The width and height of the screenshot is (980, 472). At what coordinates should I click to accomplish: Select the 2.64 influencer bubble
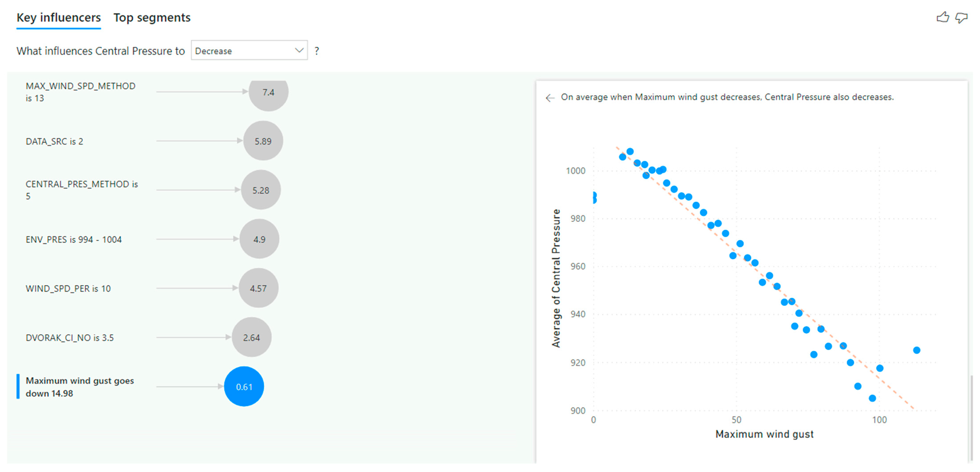[252, 337]
